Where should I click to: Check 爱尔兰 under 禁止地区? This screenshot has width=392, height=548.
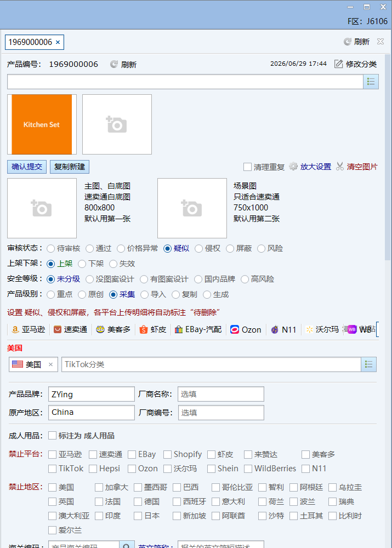(52, 530)
